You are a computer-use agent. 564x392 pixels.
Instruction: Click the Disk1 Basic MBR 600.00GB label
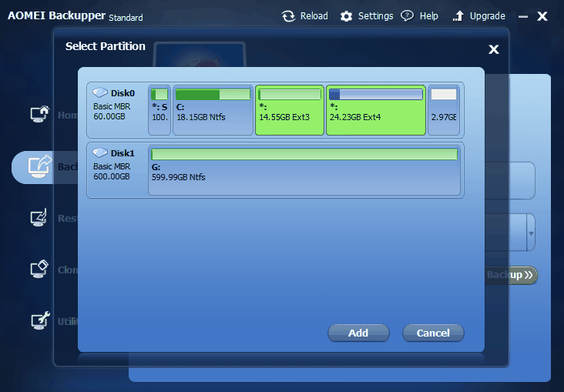pyautogui.click(x=112, y=172)
